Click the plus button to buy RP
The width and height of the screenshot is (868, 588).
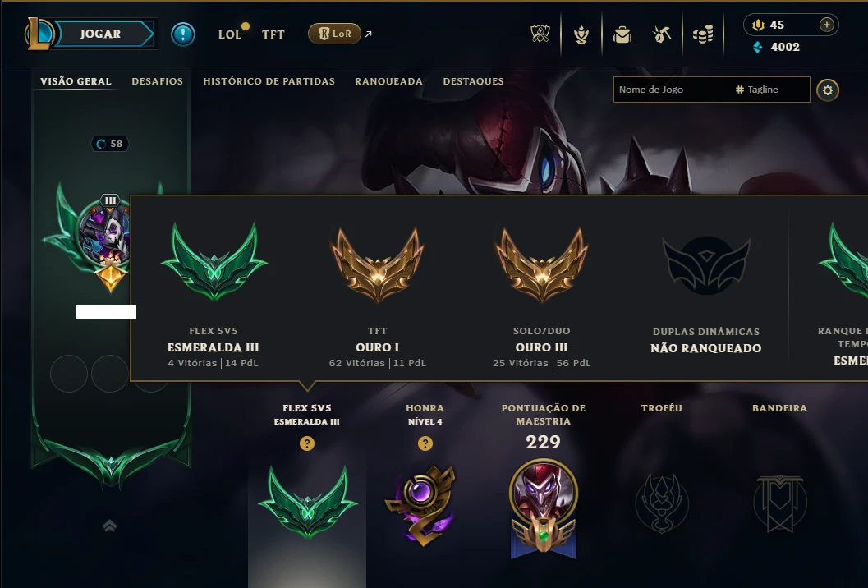tap(826, 25)
